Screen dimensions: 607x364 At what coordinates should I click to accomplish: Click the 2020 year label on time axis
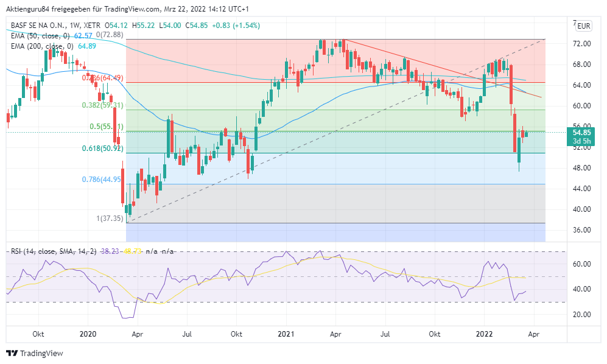coord(88,334)
